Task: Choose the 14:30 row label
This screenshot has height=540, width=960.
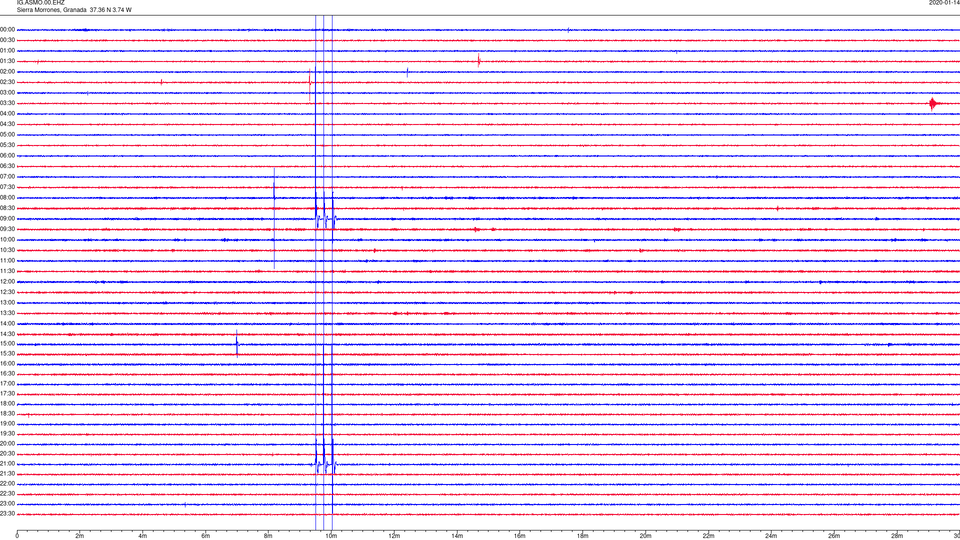Action: click(x=8, y=334)
